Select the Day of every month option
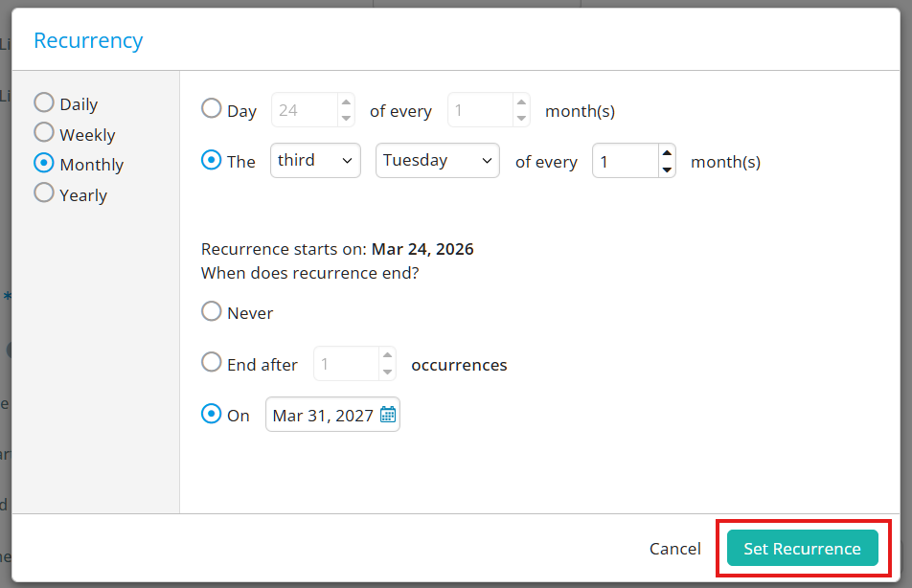Viewport: 912px width, 588px height. (211, 109)
